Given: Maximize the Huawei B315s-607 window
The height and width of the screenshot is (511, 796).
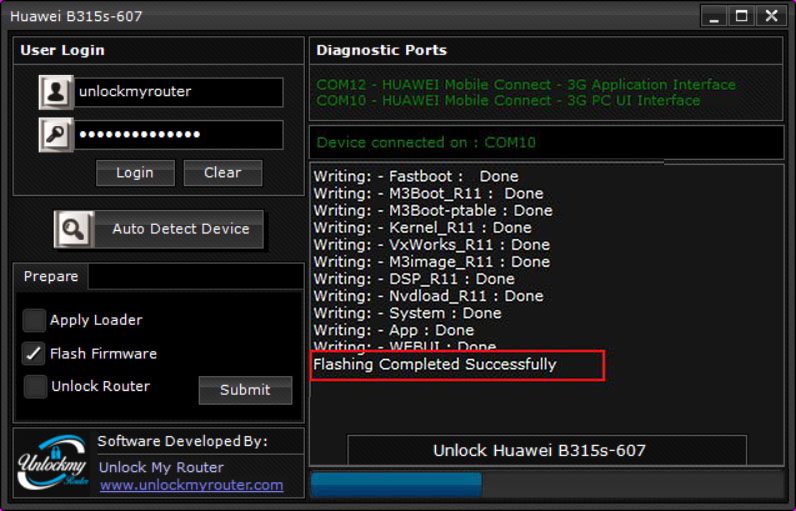Looking at the screenshot, I should [742, 16].
